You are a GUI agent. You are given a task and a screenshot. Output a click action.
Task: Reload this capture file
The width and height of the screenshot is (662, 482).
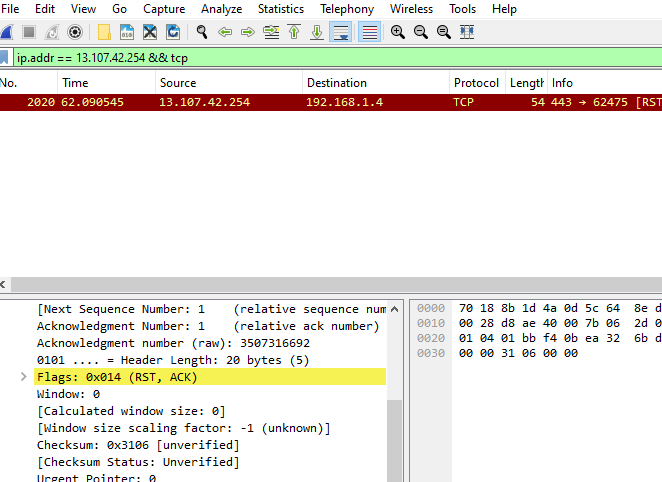click(173, 32)
